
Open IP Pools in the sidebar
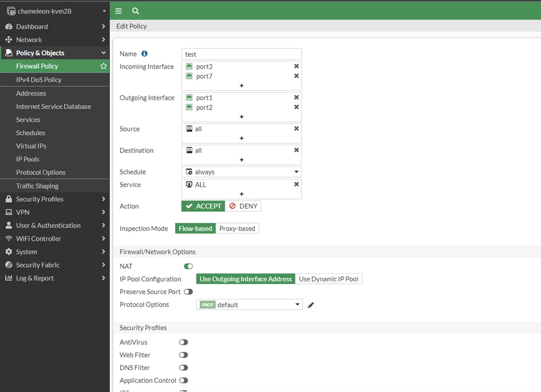coord(55,159)
